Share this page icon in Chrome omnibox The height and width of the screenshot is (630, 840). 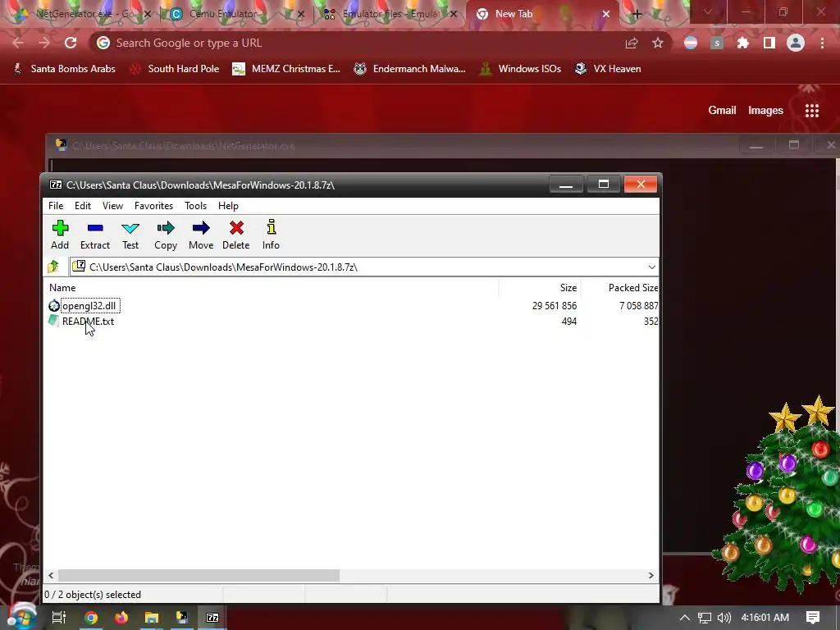[x=632, y=43]
